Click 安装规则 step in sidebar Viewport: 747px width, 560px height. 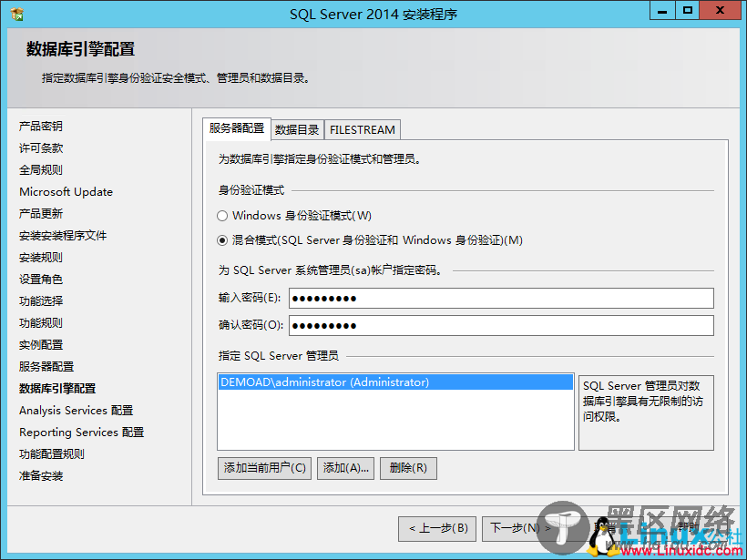[x=41, y=258]
